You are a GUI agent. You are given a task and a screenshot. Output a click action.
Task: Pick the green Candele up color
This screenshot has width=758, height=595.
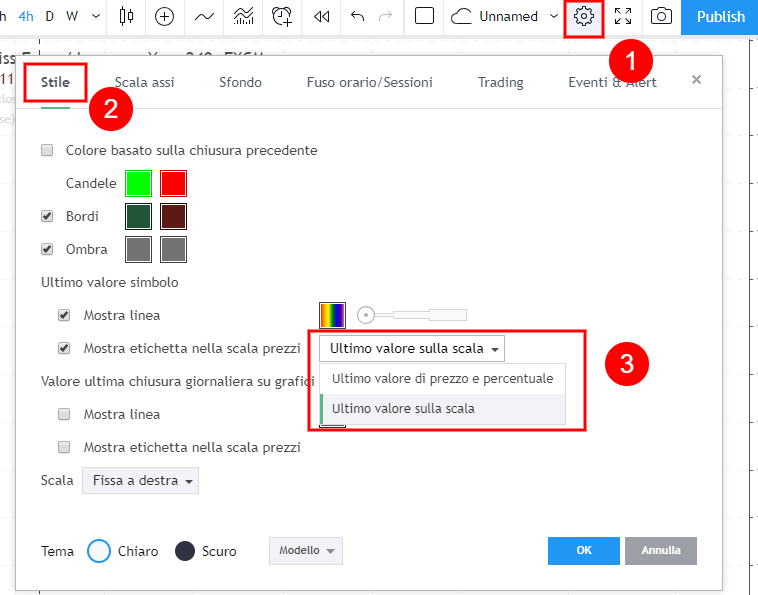(139, 183)
